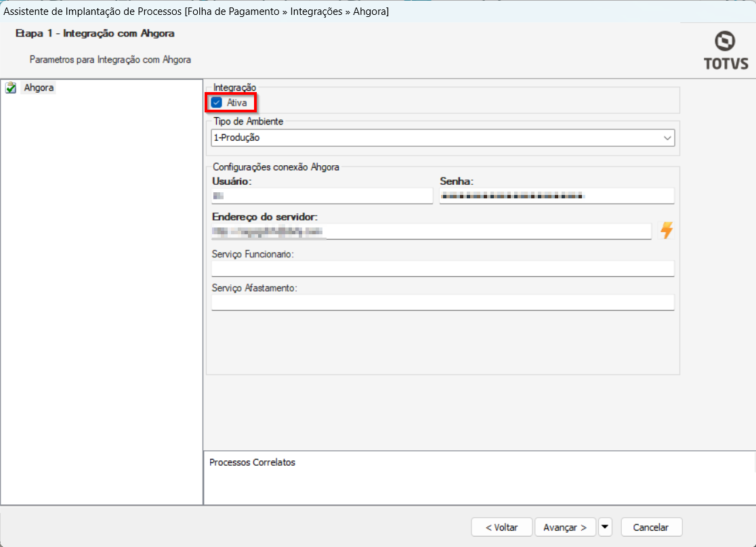This screenshot has width=756, height=547.
Task: Click the Voltar button
Action: (502, 527)
